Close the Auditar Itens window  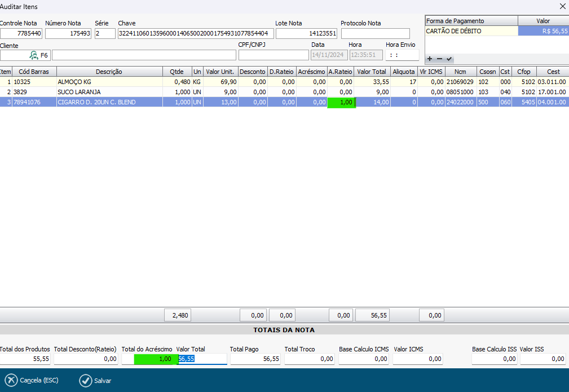562,7
